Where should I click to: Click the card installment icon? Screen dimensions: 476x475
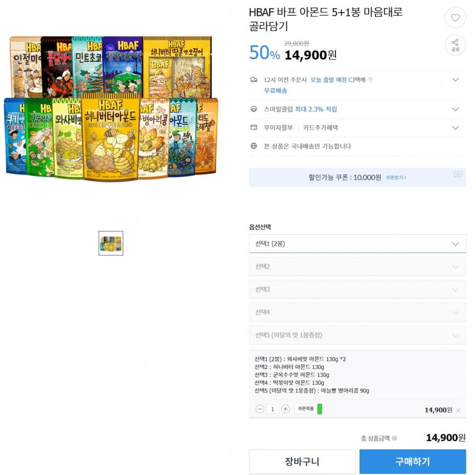click(254, 128)
